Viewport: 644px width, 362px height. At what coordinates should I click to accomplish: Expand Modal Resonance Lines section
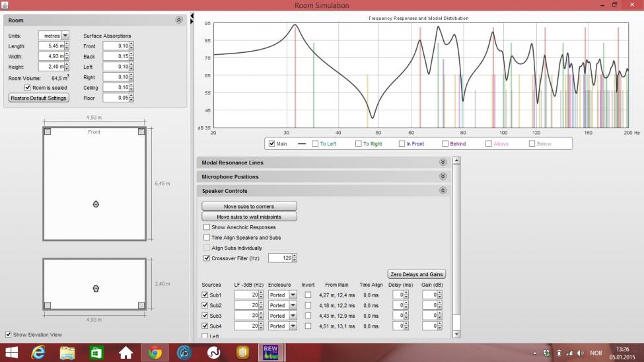443,163
